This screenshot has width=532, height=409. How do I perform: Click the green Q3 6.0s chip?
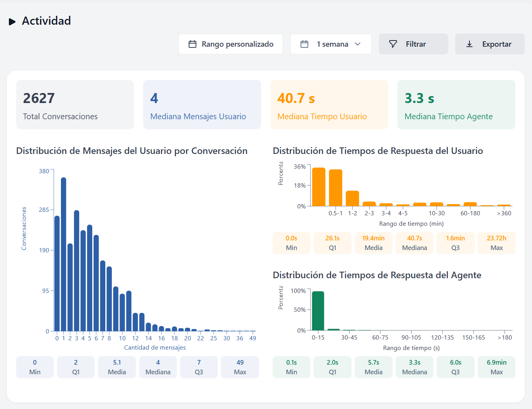click(x=456, y=367)
